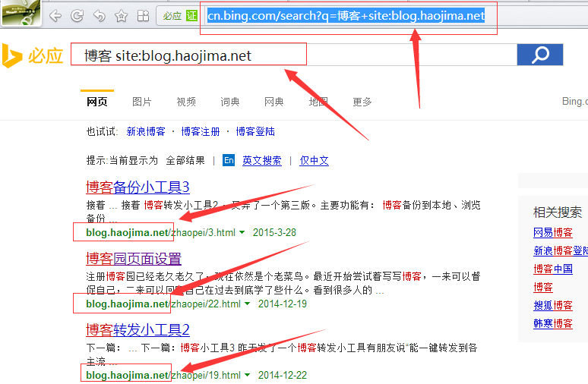Expand dropdown arrow beside zhaopei/3.html
The image size is (588, 384).
pos(242,232)
